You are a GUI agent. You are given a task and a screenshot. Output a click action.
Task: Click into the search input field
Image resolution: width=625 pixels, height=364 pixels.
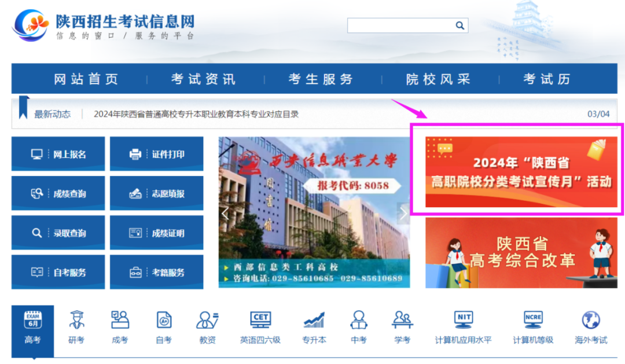399,25
